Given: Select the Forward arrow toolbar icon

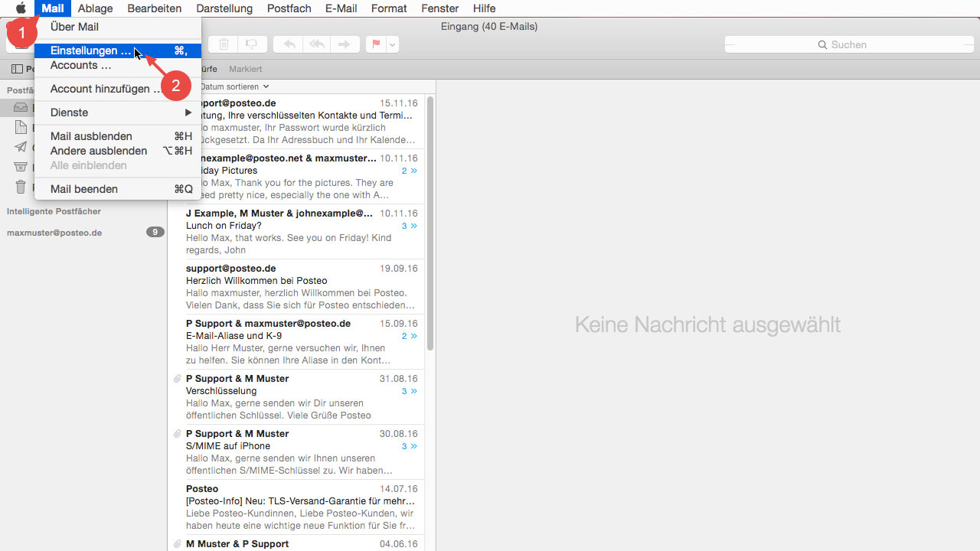Looking at the screenshot, I should (x=345, y=44).
